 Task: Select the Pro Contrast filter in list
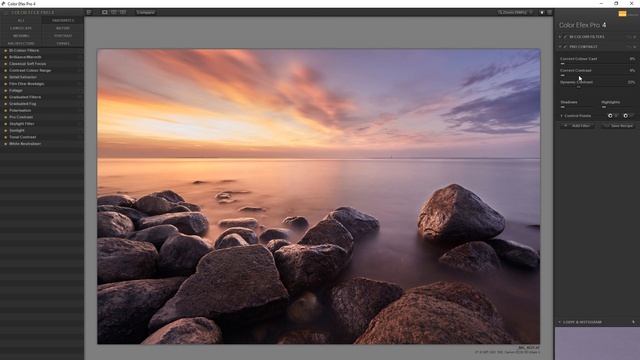click(x=21, y=117)
